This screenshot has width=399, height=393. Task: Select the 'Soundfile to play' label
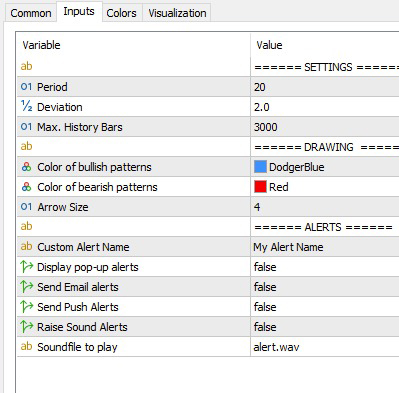click(77, 347)
